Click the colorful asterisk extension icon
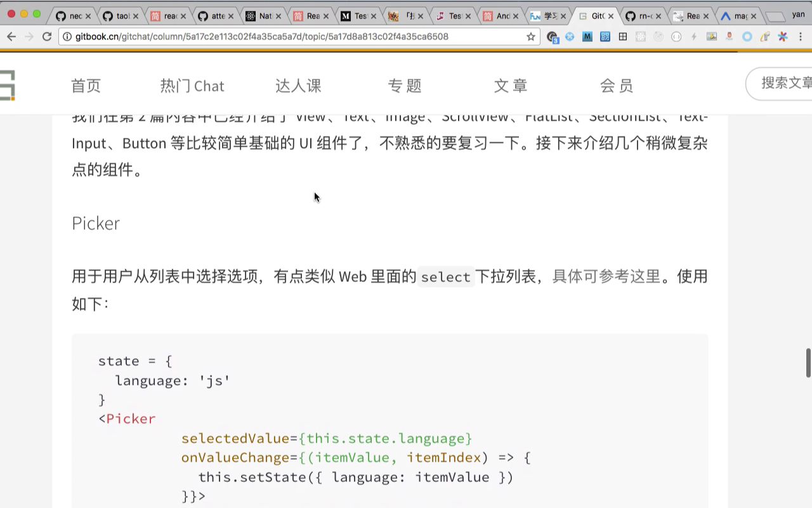 783,37
